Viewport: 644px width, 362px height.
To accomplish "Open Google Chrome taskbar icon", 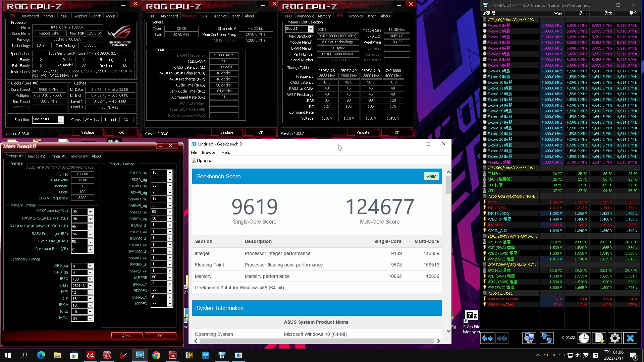I will click(x=156, y=355).
